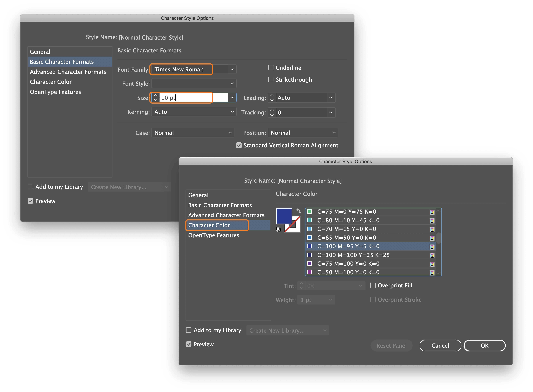Click the Cancel button

[440, 345]
